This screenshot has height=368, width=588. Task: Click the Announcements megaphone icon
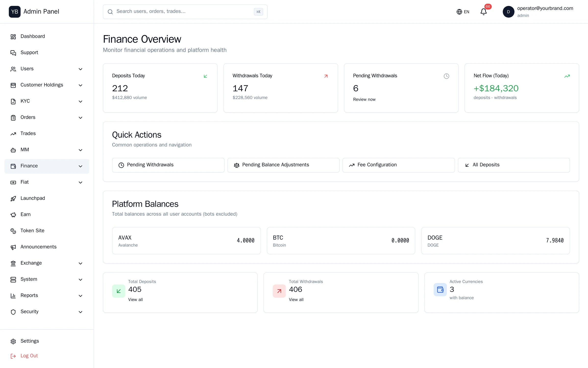[13, 247]
